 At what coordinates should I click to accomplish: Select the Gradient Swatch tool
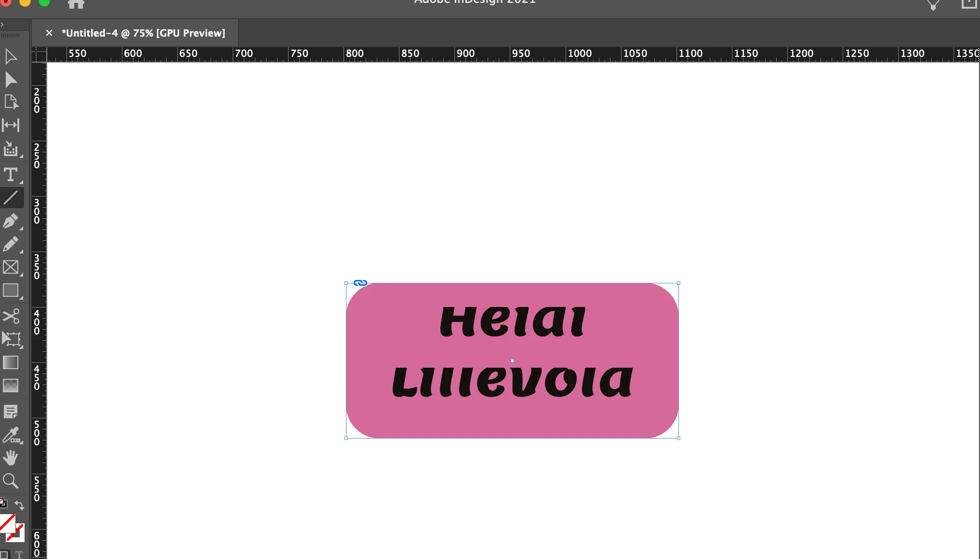coord(11,362)
